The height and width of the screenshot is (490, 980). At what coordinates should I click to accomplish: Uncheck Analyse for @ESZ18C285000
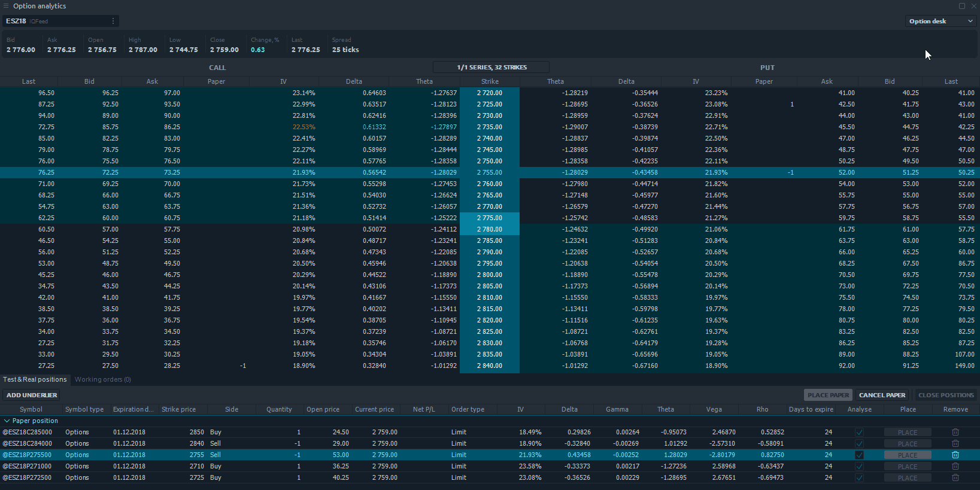[859, 432]
